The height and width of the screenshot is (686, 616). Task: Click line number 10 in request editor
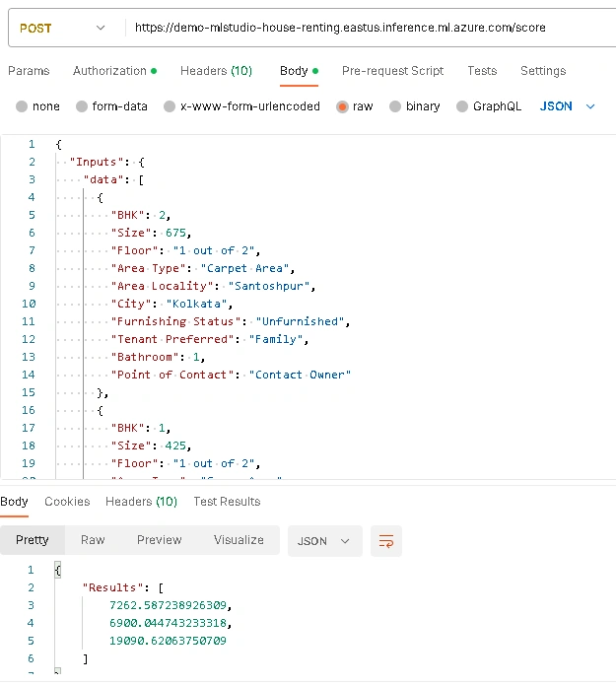[x=29, y=304]
